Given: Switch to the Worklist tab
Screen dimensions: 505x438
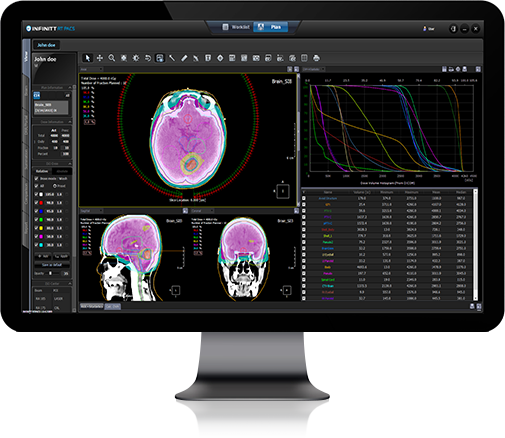Looking at the screenshot, I should [x=236, y=27].
